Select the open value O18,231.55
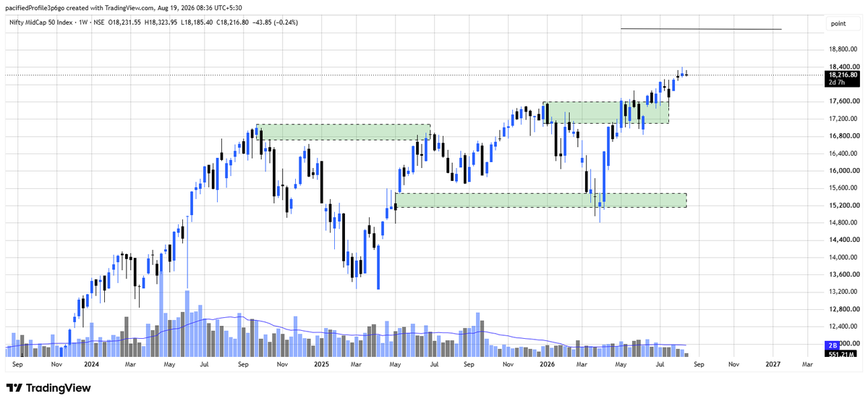This screenshot has height=404, width=868. point(125,22)
